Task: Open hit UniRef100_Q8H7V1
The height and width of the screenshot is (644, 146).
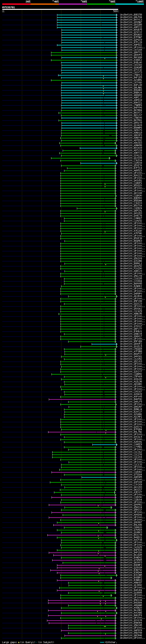Action: [x=131, y=53]
